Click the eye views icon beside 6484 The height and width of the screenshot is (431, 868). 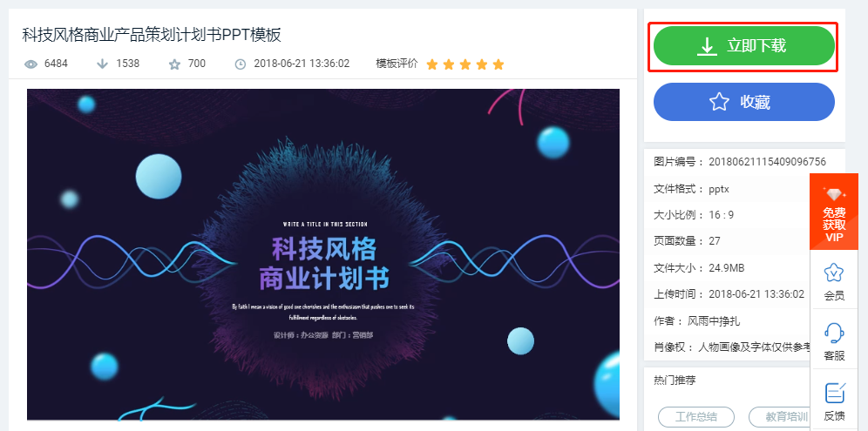point(31,64)
